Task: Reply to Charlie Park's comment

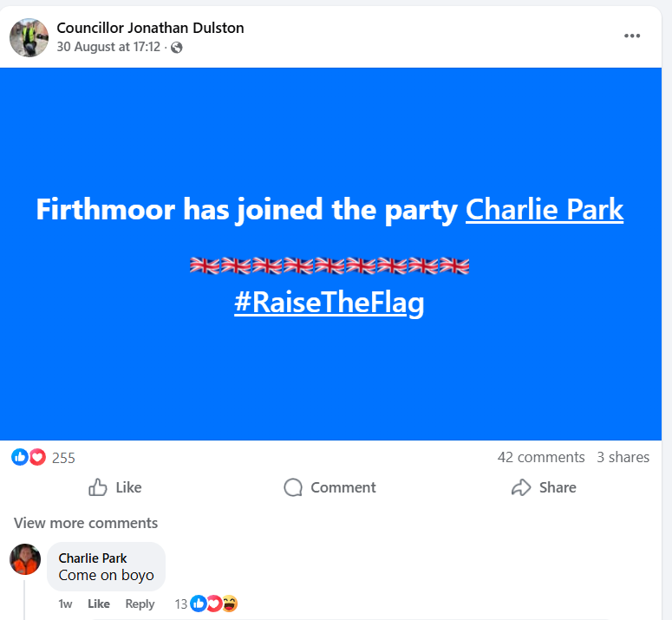Action: (x=140, y=604)
